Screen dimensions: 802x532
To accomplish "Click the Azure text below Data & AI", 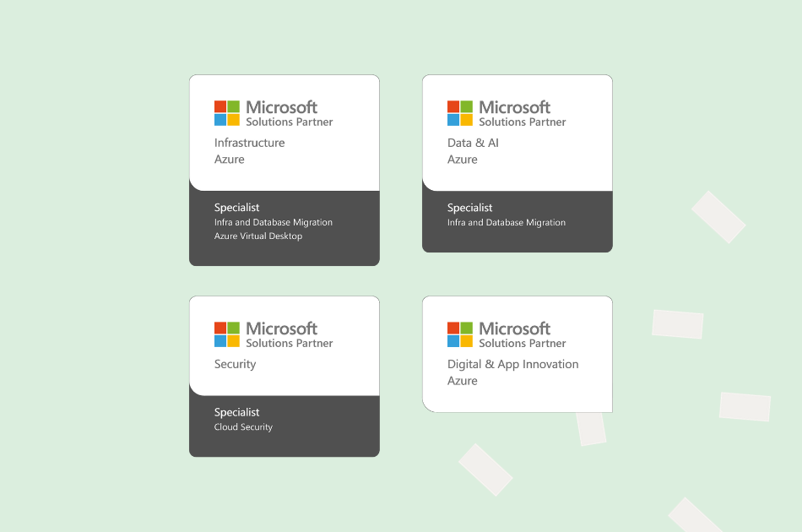I will click(x=462, y=160).
